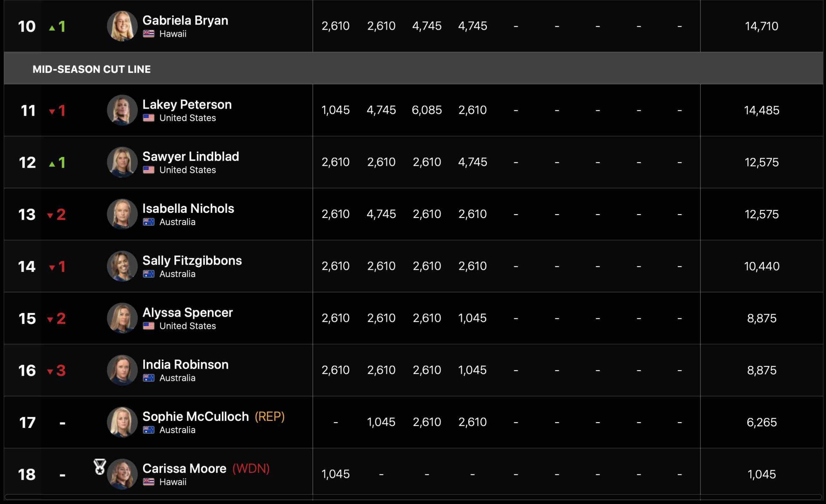Click the Australia flag under Isabella Nichols
826x504 pixels.
(x=148, y=222)
